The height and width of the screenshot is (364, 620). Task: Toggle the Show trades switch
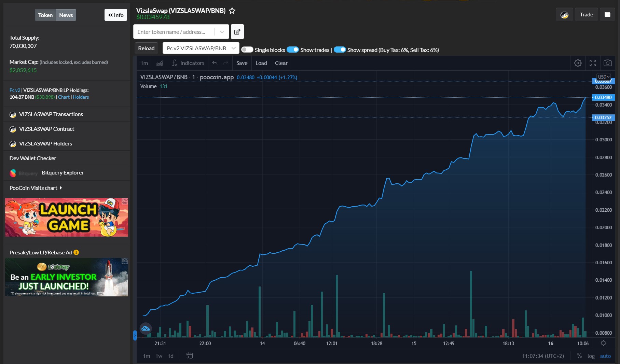click(x=293, y=50)
